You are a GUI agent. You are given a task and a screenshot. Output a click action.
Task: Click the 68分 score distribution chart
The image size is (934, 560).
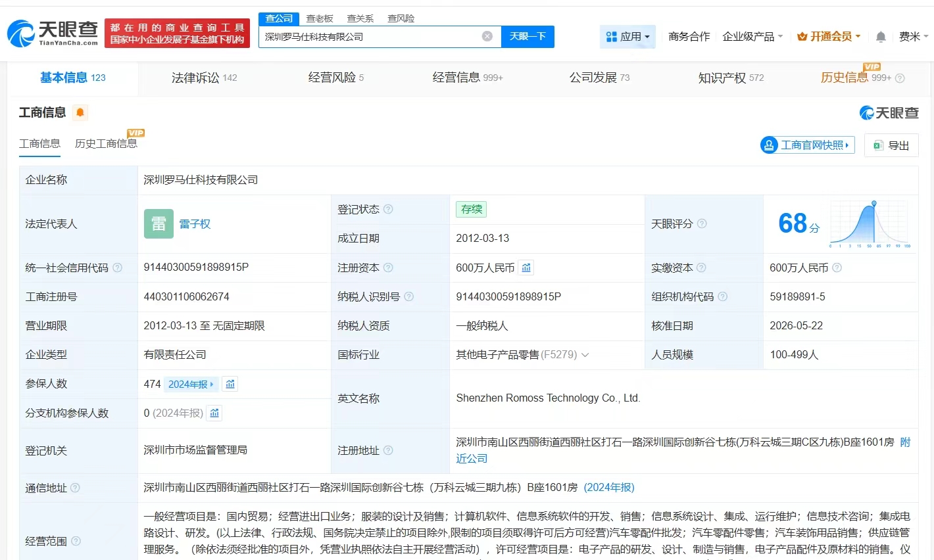tap(870, 224)
